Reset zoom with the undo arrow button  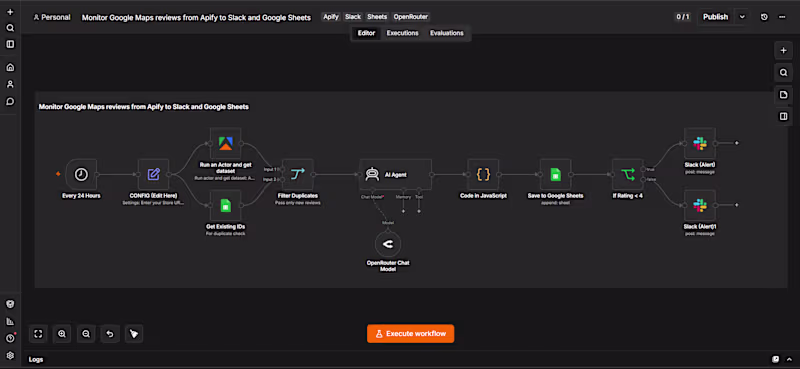click(x=110, y=334)
